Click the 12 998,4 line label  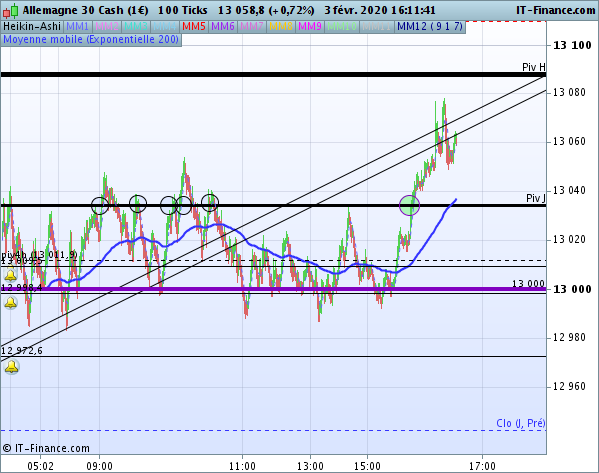[x=21, y=287]
